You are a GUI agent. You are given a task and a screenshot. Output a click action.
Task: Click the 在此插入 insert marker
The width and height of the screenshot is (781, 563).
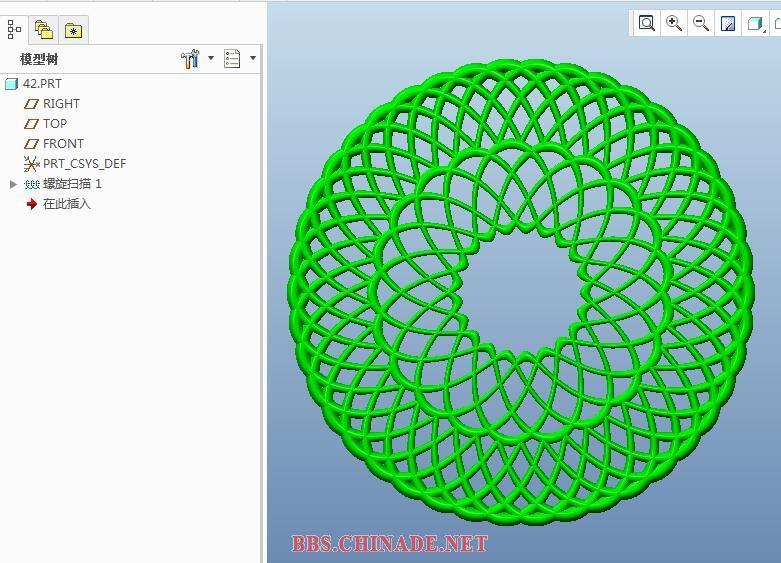pyautogui.click(x=67, y=204)
